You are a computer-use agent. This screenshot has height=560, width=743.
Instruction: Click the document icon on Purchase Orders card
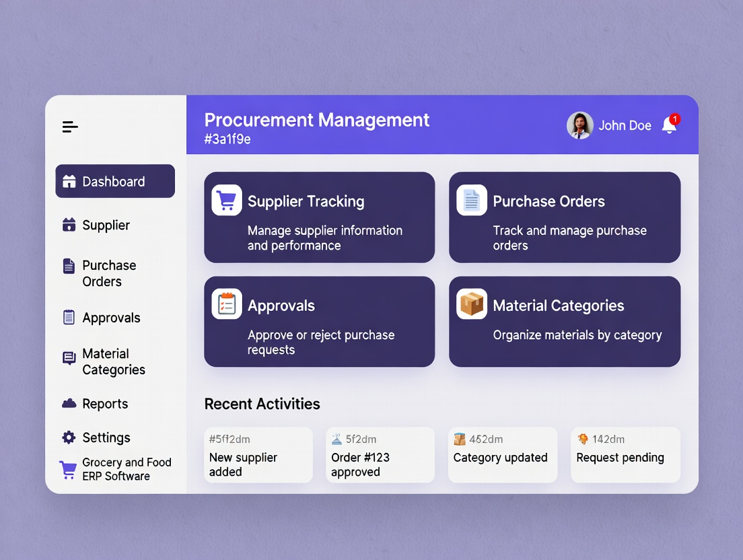(472, 201)
